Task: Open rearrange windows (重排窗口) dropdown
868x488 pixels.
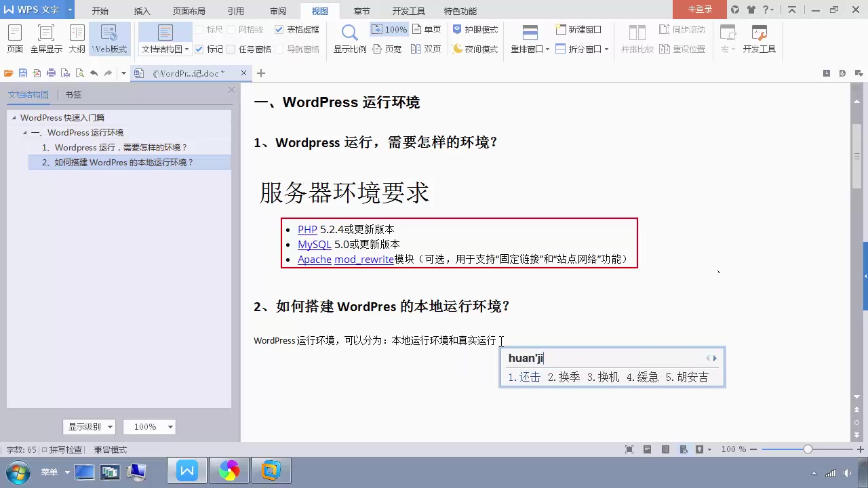Action: click(x=530, y=49)
